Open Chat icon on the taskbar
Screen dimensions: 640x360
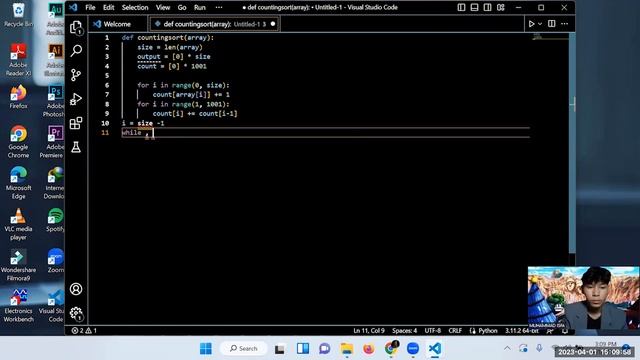coord(325,349)
